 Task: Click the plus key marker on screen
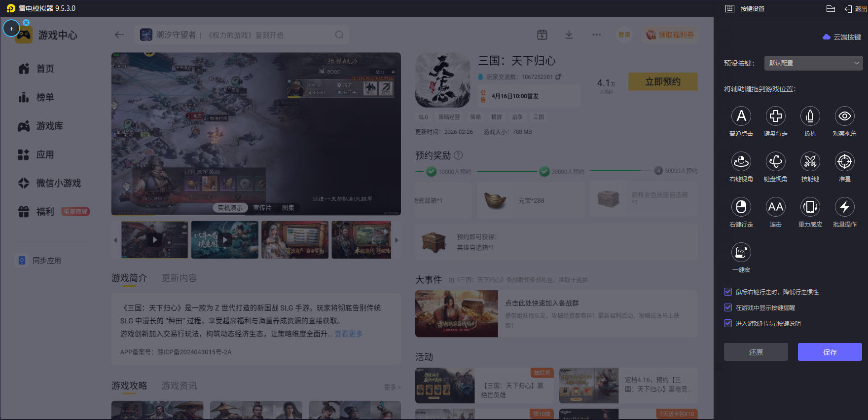click(x=11, y=29)
